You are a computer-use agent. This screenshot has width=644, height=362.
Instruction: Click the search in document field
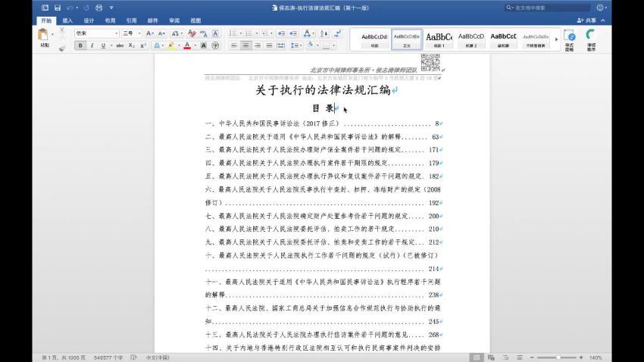point(548,8)
